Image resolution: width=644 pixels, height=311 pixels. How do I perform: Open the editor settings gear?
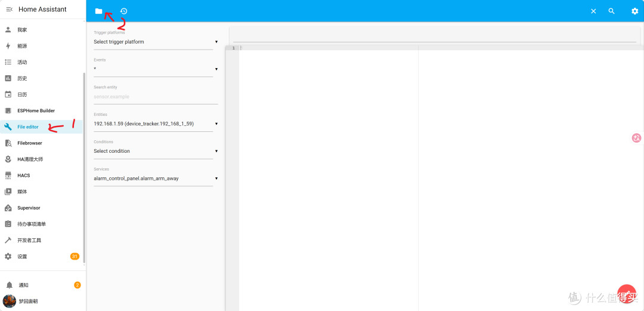tap(634, 11)
